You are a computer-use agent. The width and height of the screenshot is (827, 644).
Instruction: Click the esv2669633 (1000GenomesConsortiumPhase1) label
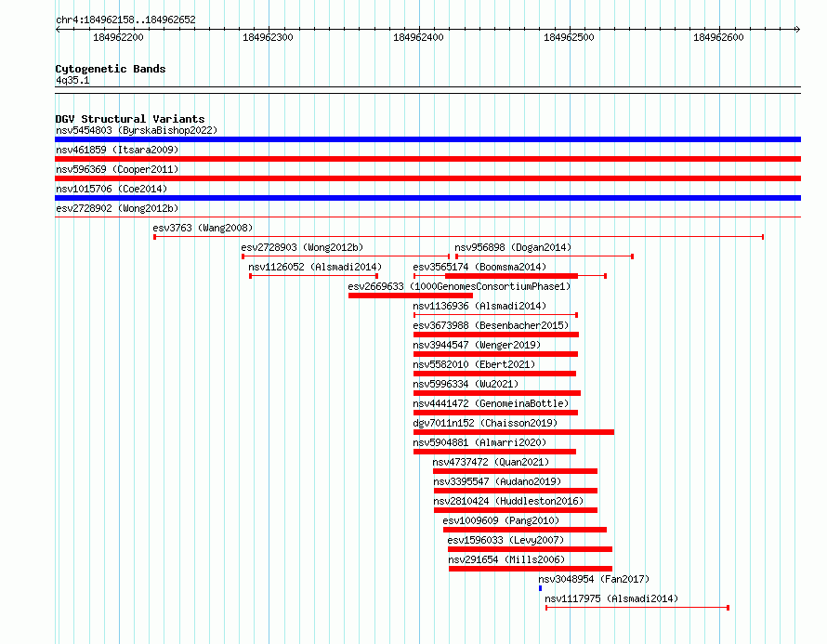(459, 286)
